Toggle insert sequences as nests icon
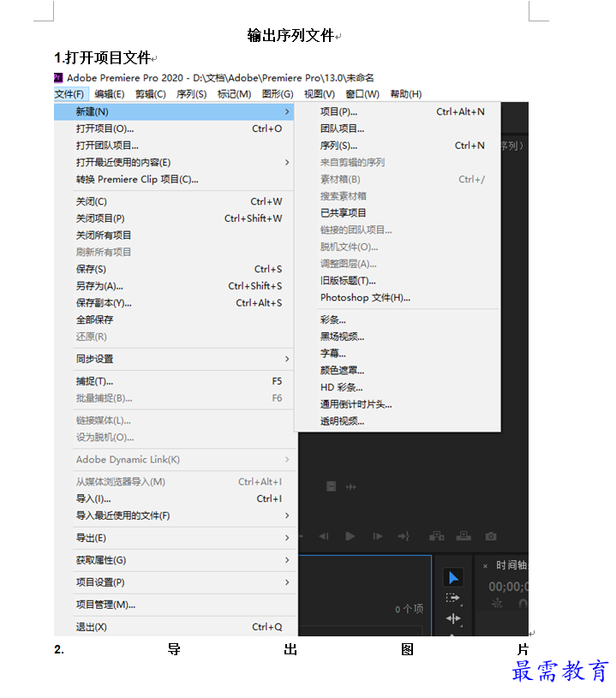 coord(497,604)
